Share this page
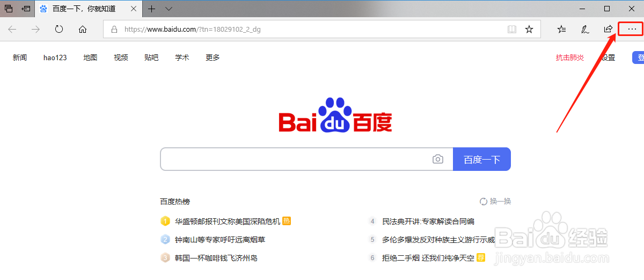This screenshot has height=280, width=644. click(608, 30)
